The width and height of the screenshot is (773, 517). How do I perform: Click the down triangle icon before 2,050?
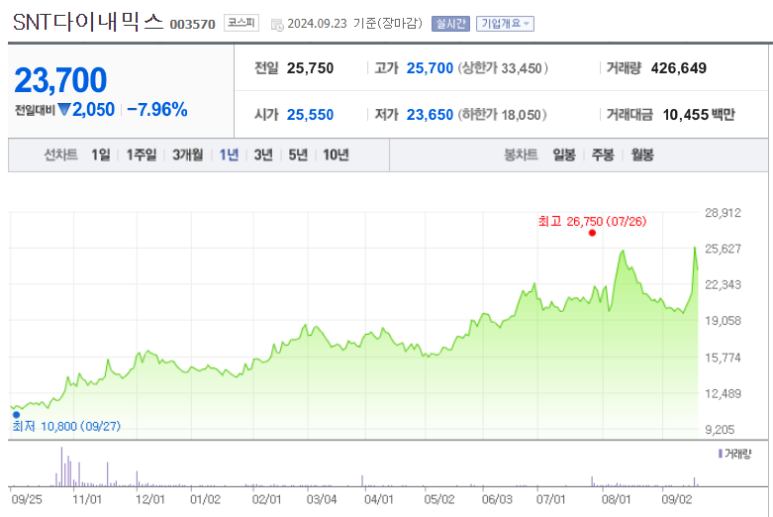pos(64,109)
